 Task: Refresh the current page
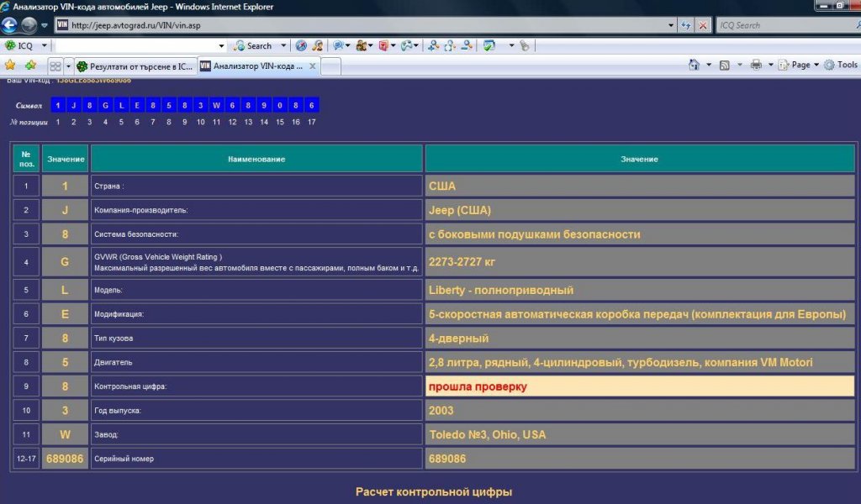point(686,25)
